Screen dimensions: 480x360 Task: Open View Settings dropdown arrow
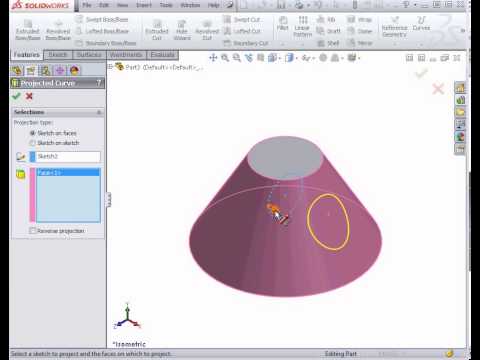(x=359, y=59)
